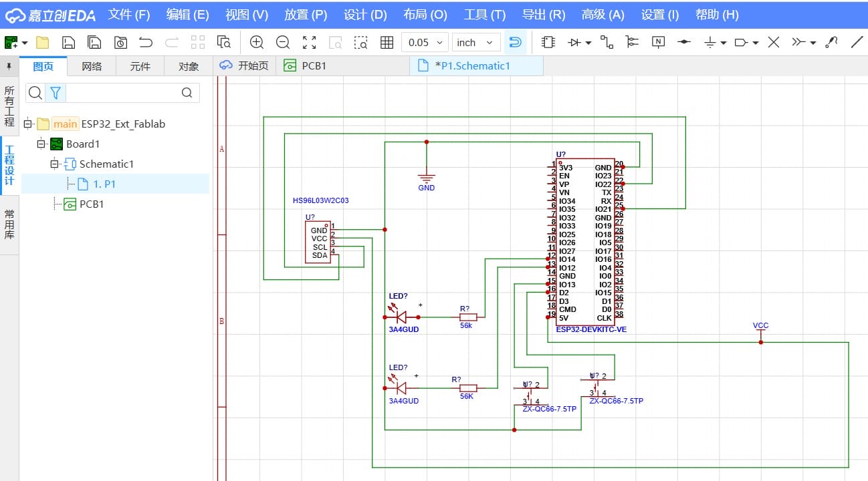Click the save all icon with stacked floppies
Image resolution: width=868 pixels, height=481 pixels.
click(94, 43)
